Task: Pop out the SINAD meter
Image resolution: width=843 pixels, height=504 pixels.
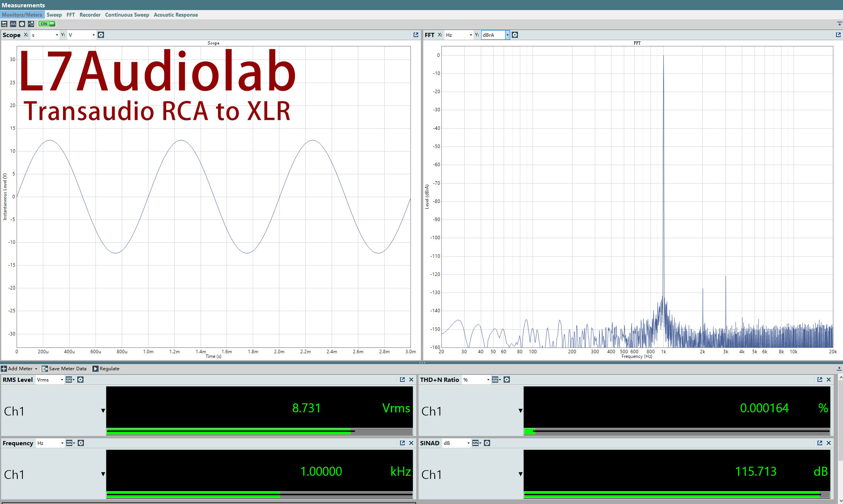Action: pyautogui.click(x=820, y=443)
